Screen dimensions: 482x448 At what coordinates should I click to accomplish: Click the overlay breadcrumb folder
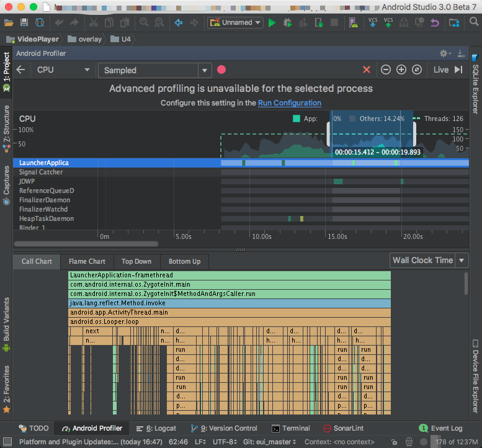(x=84, y=39)
